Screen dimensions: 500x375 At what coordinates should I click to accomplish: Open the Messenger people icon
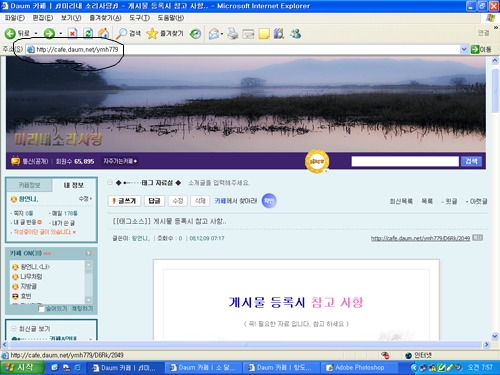295,34
